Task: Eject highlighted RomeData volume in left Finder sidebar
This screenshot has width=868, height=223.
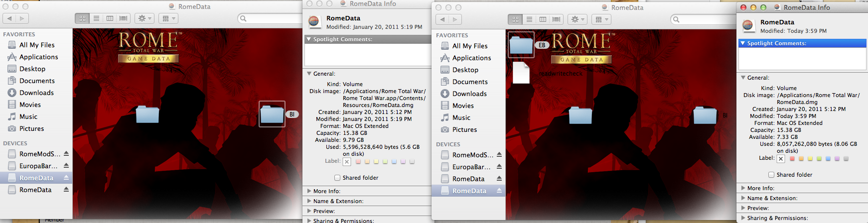Action: coord(66,178)
